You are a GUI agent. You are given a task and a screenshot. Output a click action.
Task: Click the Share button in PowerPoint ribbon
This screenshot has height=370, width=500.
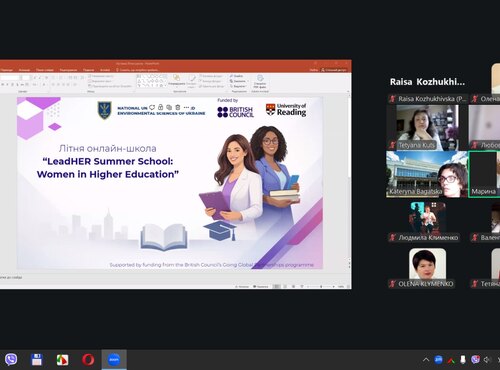click(x=334, y=70)
